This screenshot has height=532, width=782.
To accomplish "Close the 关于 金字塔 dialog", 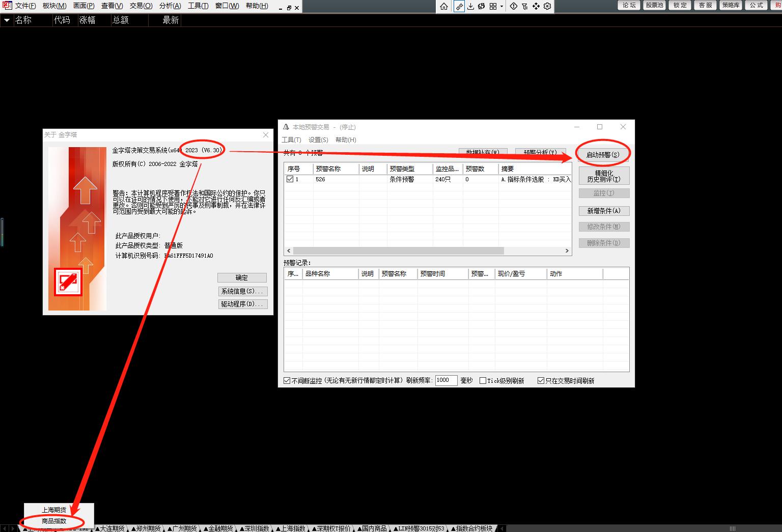I will [x=265, y=135].
